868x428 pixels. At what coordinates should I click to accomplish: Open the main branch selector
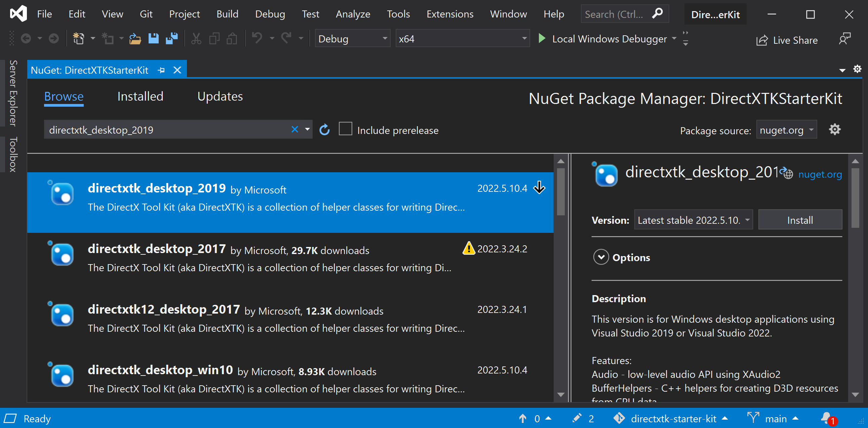[773, 419]
